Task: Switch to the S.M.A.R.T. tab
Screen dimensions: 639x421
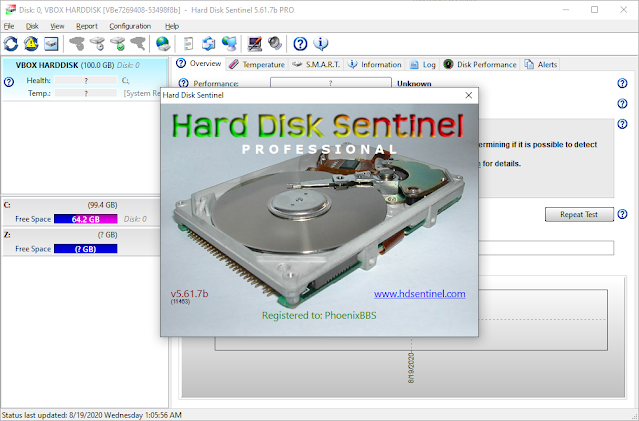Action: pyautogui.click(x=317, y=64)
